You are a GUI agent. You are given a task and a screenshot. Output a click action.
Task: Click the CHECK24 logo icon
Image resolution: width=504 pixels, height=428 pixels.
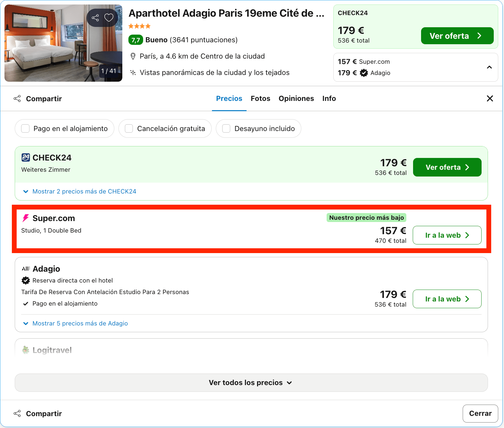tap(26, 157)
